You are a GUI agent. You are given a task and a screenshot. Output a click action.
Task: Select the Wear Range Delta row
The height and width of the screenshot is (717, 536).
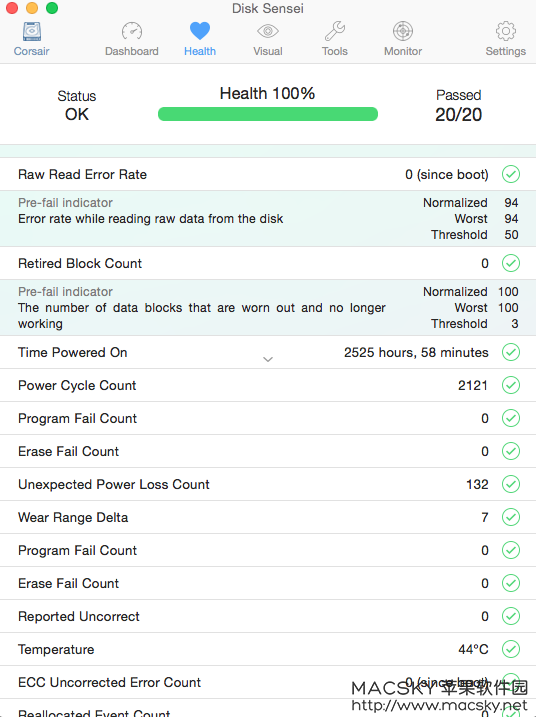tap(268, 517)
